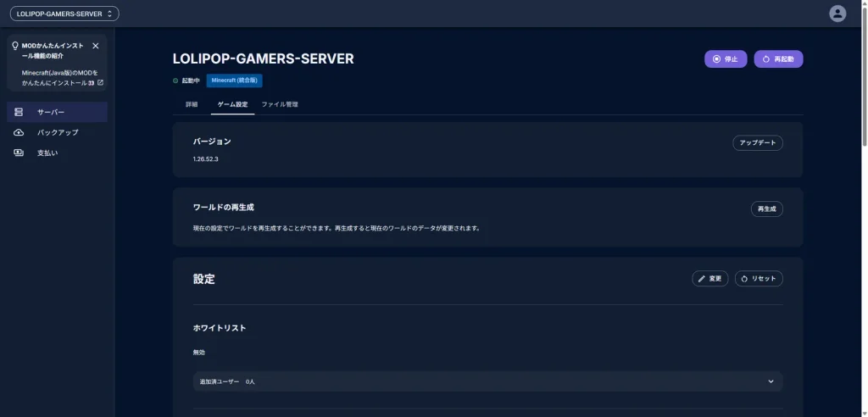
Task: Open the LOLIPOP-GAMERS-SERVER selector dropdown
Action: click(64, 14)
